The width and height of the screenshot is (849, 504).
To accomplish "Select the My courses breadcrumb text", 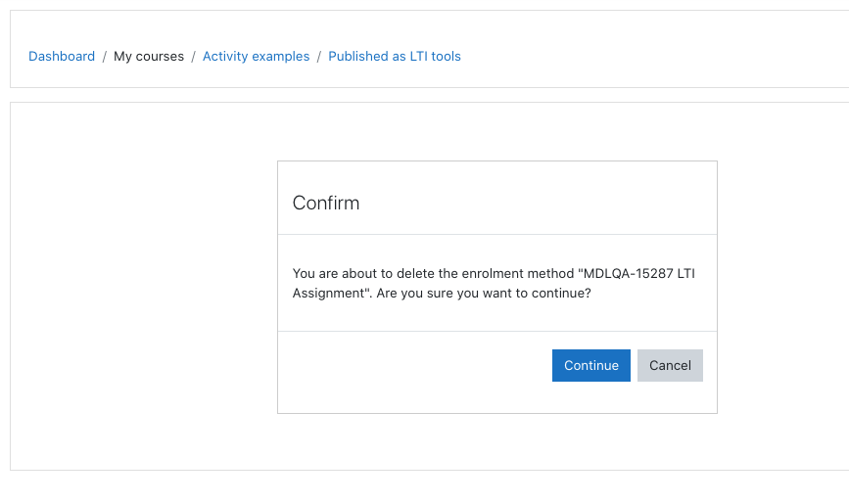I will 149,57.
